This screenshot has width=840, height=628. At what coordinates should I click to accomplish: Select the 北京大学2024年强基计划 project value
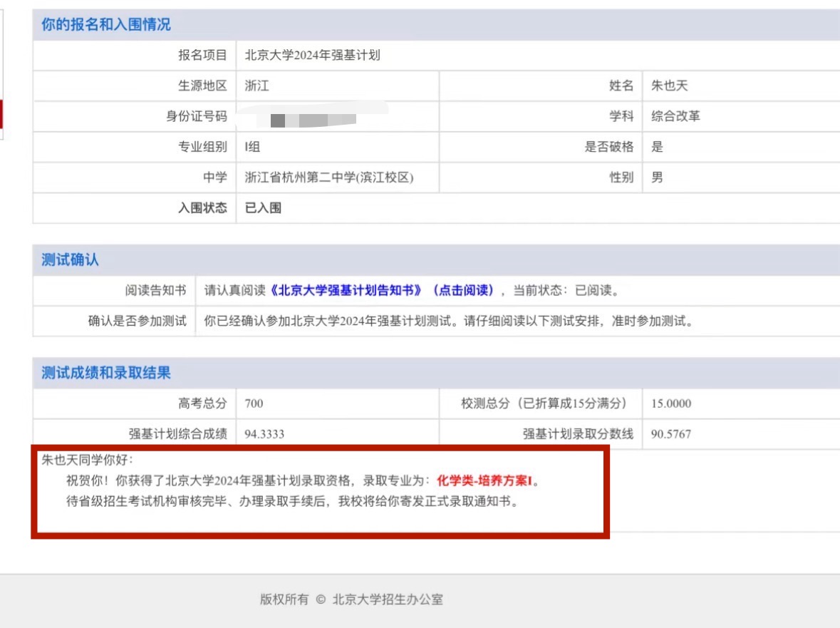312,55
